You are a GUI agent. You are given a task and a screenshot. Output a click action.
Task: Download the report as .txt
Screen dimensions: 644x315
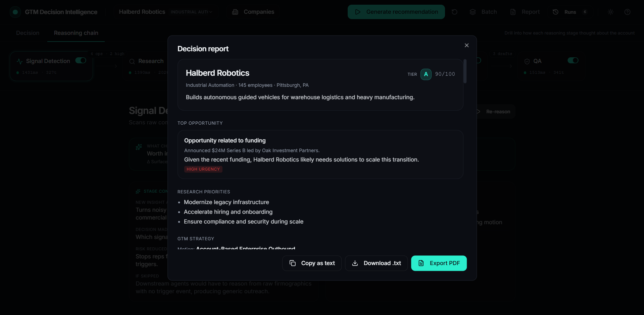click(x=376, y=263)
